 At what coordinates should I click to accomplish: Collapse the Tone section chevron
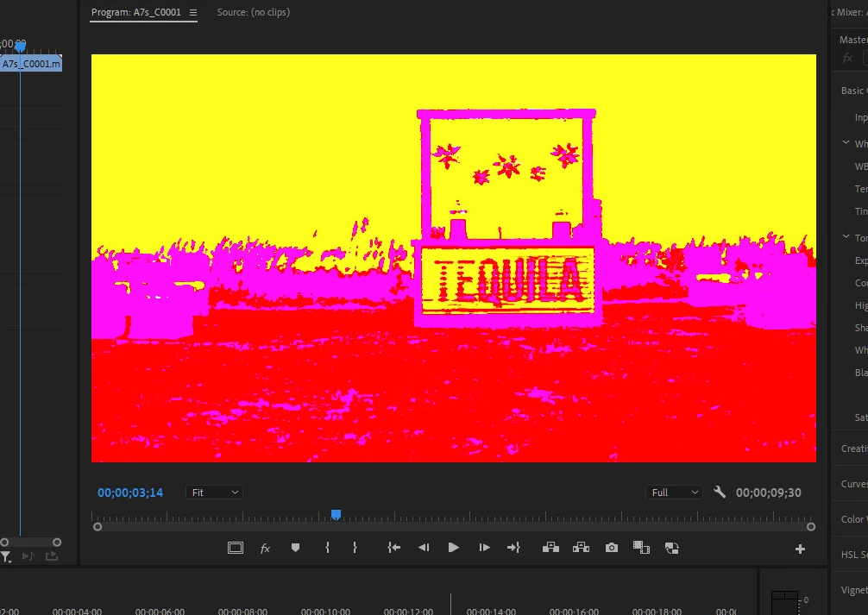pos(846,236)
